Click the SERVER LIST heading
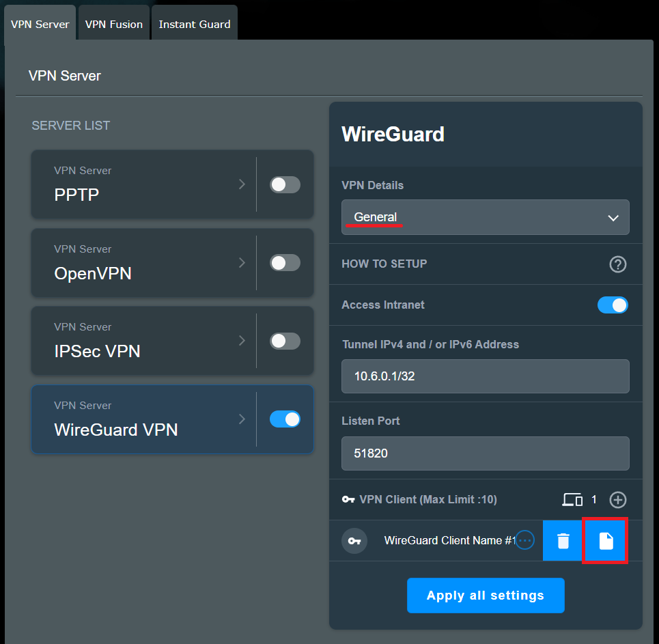 [x=70, y=125]
